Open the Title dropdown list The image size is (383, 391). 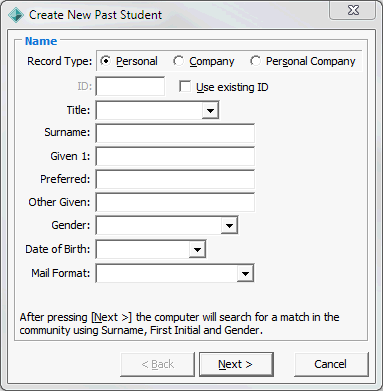pos(210,110)
